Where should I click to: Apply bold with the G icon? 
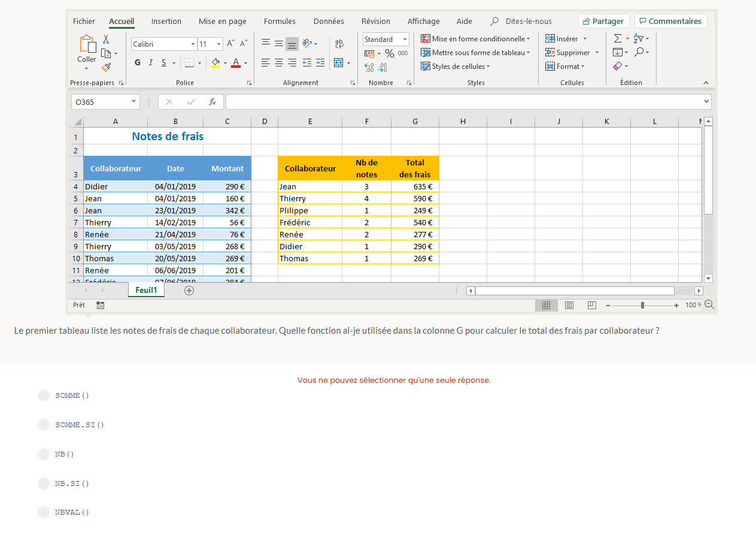coord(138,62)
